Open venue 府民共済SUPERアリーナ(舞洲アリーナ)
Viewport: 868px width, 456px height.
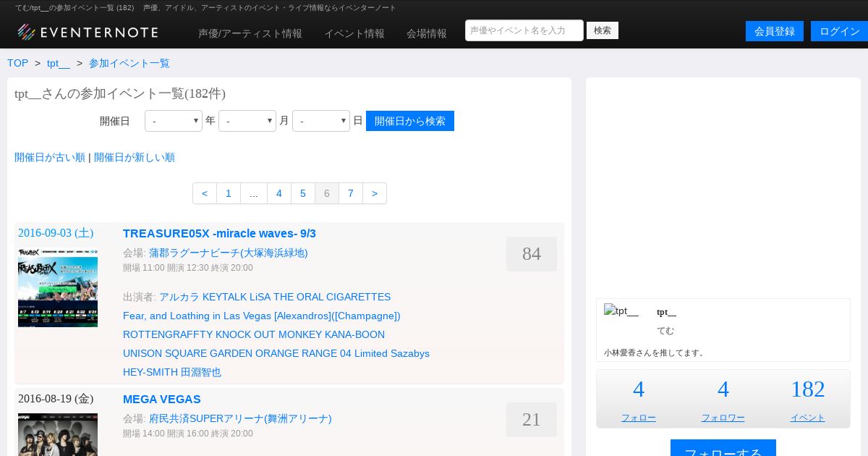[x=240, y=418]
